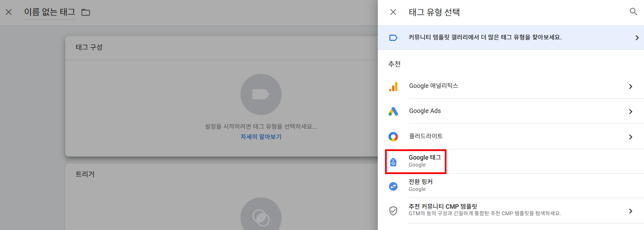Expand the community gallery banner chevron
Screen dimensions: 644x230
tap(637, 38)
